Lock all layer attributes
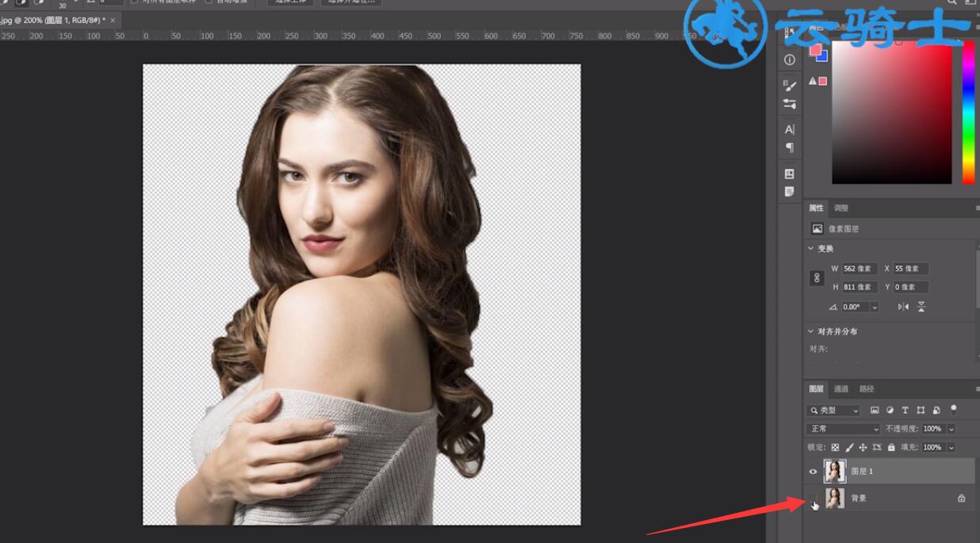Viewport: 980px width, 543px height. [891, 447]
